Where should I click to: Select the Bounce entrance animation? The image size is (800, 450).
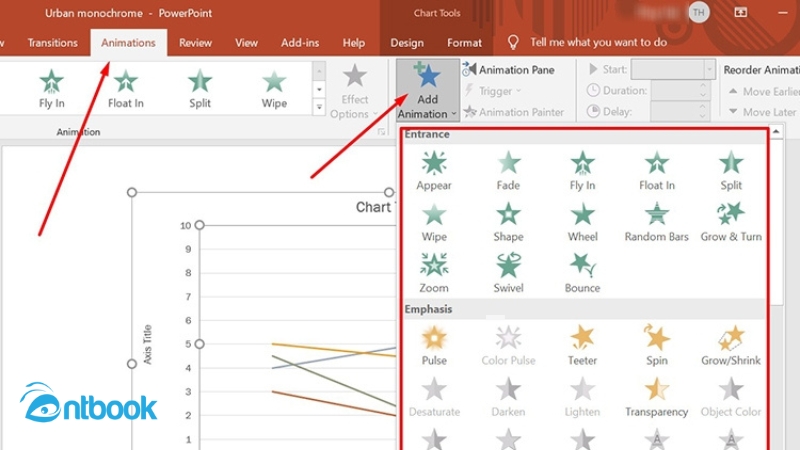[582, 273]
